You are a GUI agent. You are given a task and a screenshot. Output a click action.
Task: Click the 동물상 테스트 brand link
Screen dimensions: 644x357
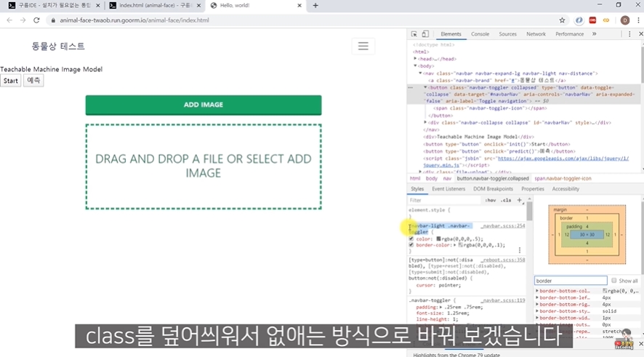(58, 47)
